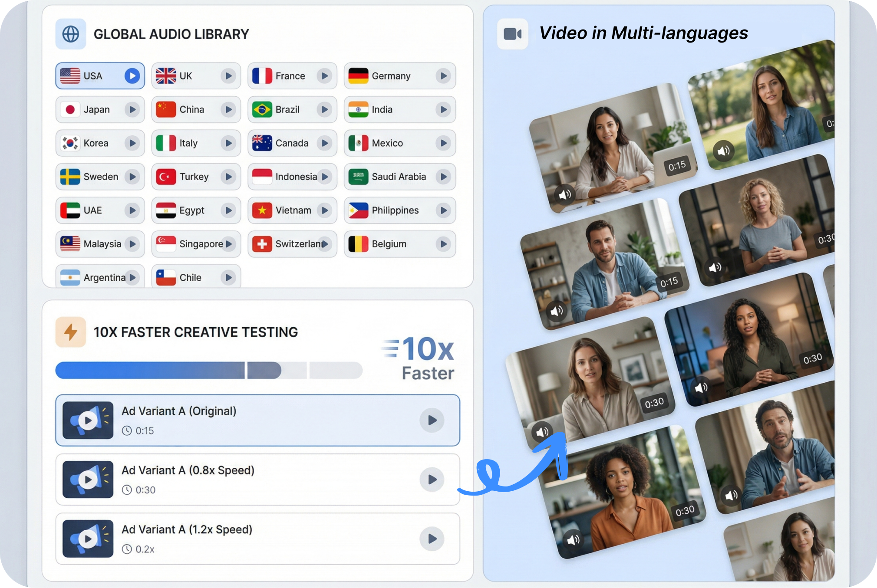This screenshot has height=588, width=877.
Task: Play the Italy audio sample
Action: 228,143
